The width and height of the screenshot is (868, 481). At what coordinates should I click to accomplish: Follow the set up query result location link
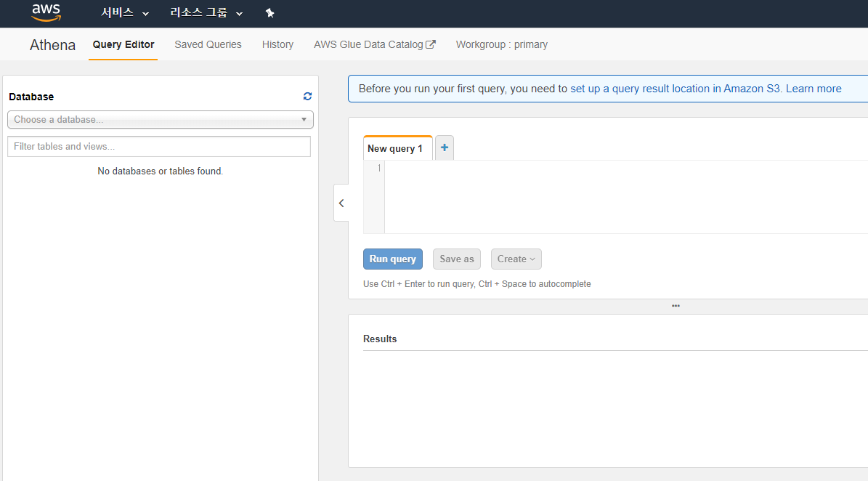coord(675,89)
